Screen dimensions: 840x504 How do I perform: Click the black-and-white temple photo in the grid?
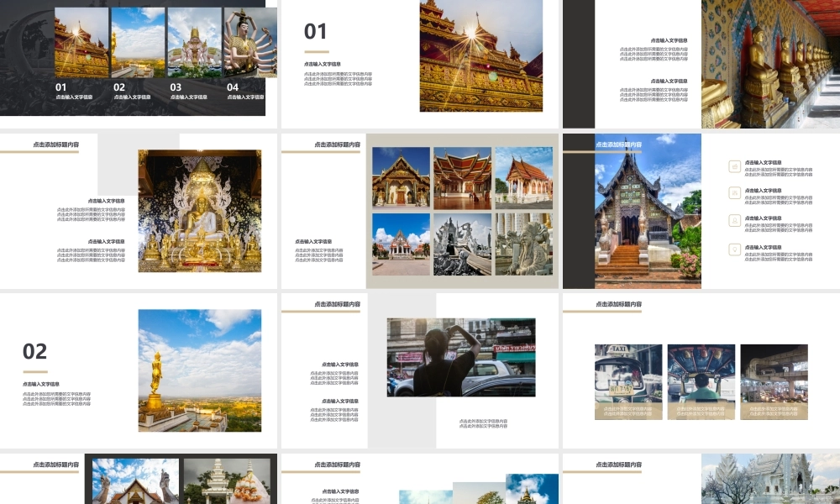coord(462,244)
